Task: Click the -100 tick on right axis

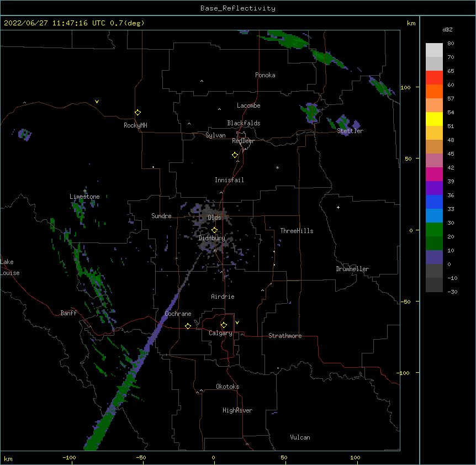Action: 404,373
